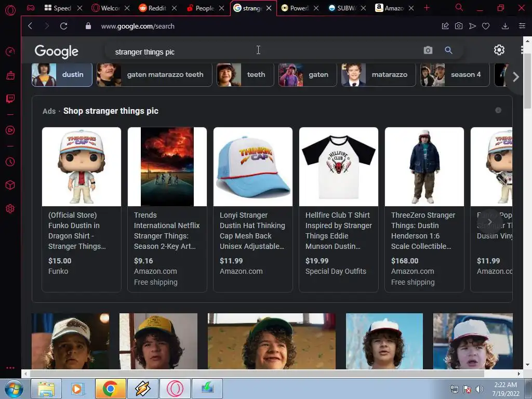Open GX Corner gamepad icon
Image resolution: width=532 pixels, height=399 pixels.
coord(31,8)
